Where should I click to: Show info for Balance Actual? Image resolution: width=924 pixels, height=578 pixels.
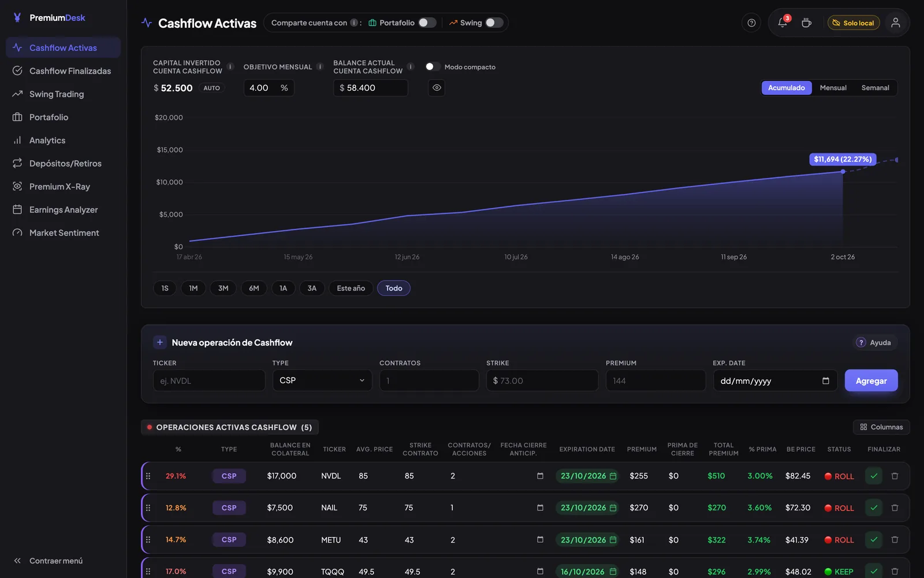point(411,66)
